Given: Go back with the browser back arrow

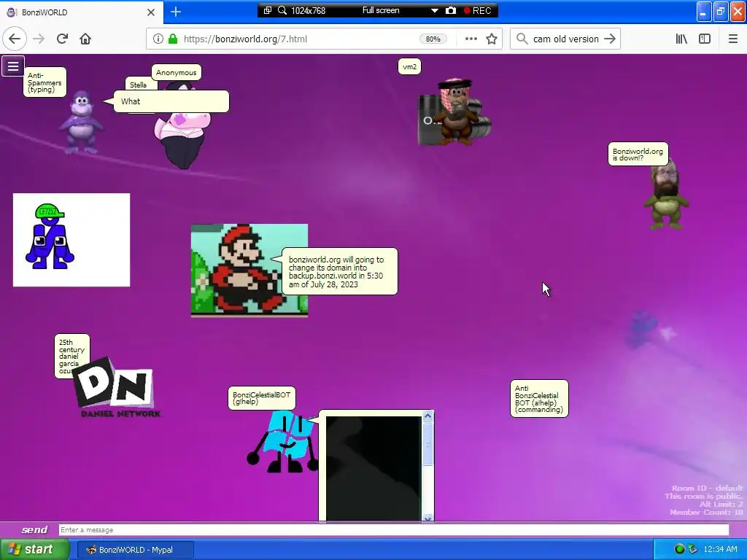Looking at the screenshot, I should point(15,39).
